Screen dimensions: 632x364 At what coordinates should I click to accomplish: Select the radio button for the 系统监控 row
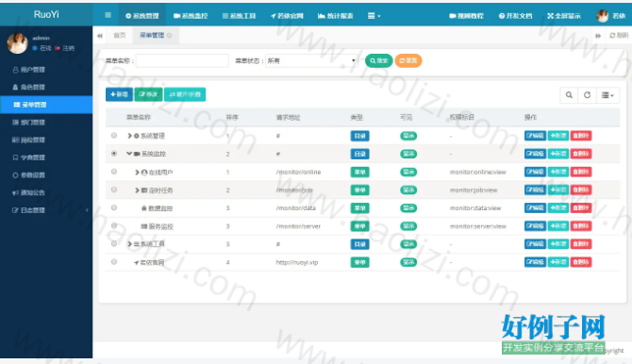coord(114,154)
